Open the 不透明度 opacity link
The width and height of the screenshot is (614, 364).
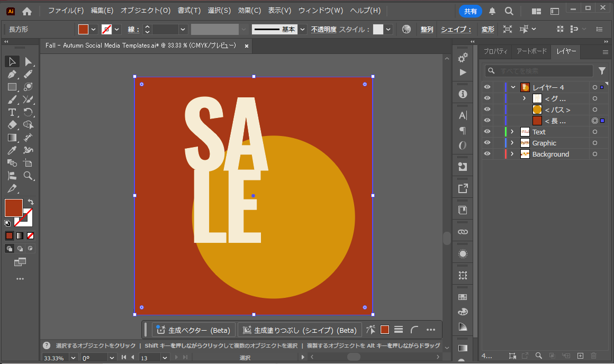[x=324, y=29]
